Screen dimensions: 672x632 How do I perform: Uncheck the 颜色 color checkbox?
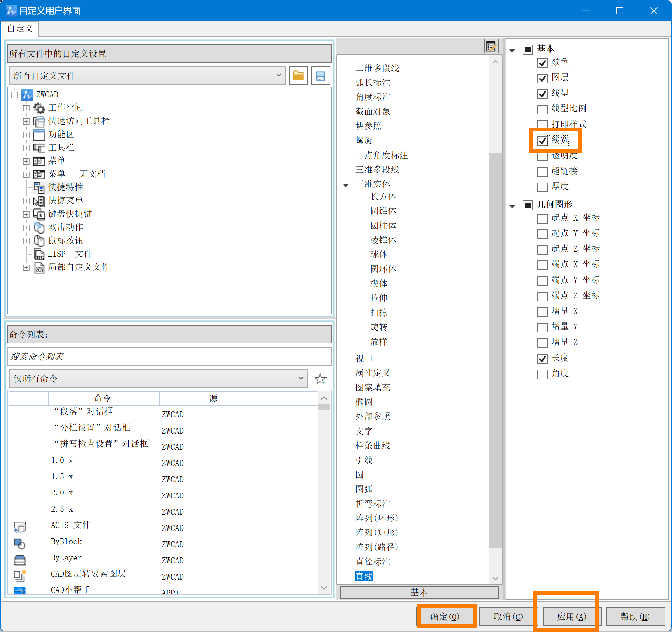(542, 63)
